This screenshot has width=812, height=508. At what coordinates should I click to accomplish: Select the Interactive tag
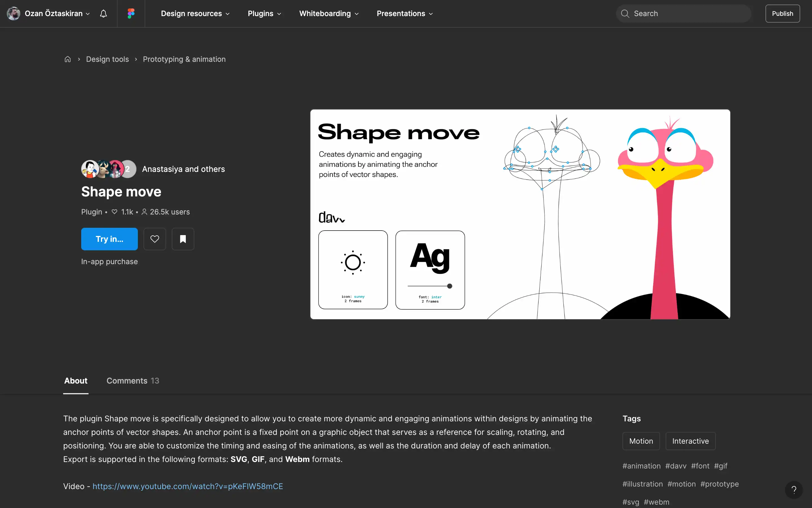coord(690,441)
